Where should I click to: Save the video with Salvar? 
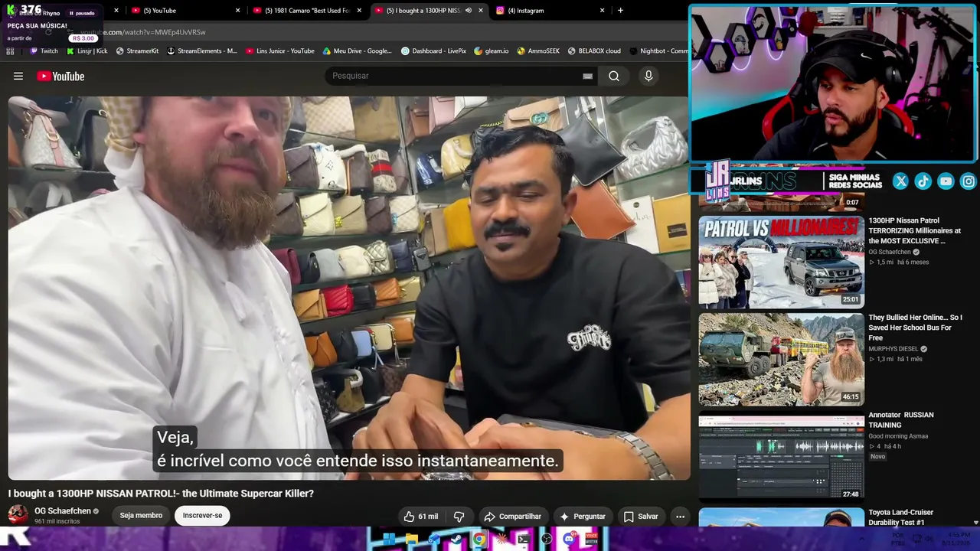(x=641, y=517)
